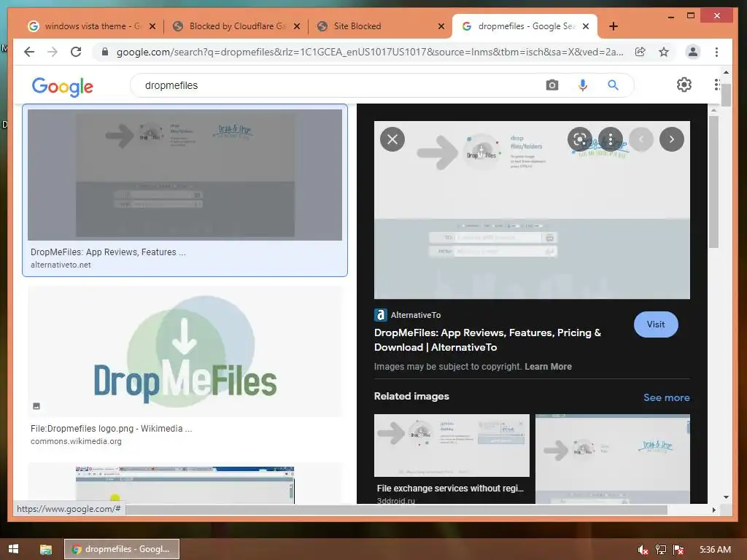
Task: Click the address bar URL
Action: 370,52
